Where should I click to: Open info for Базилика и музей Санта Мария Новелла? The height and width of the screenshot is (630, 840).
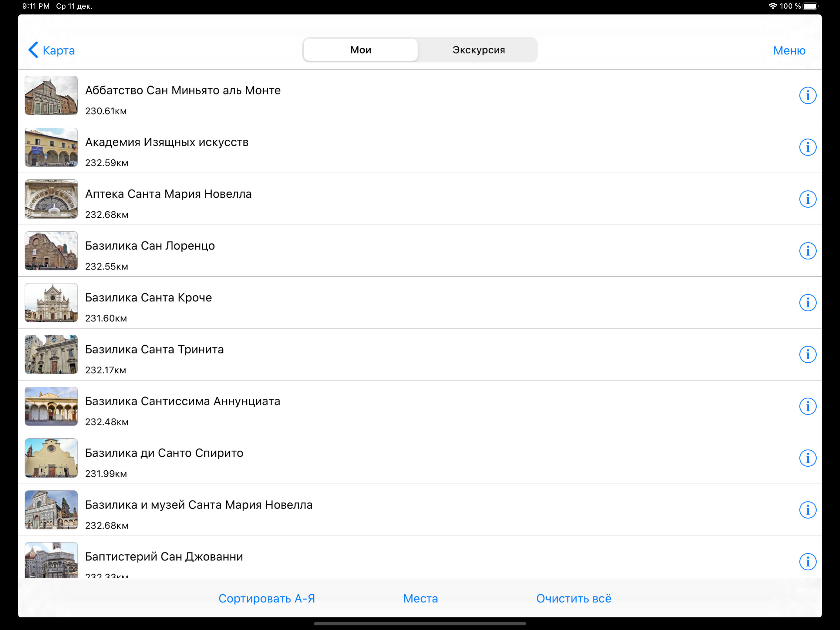tap(807, 509)
